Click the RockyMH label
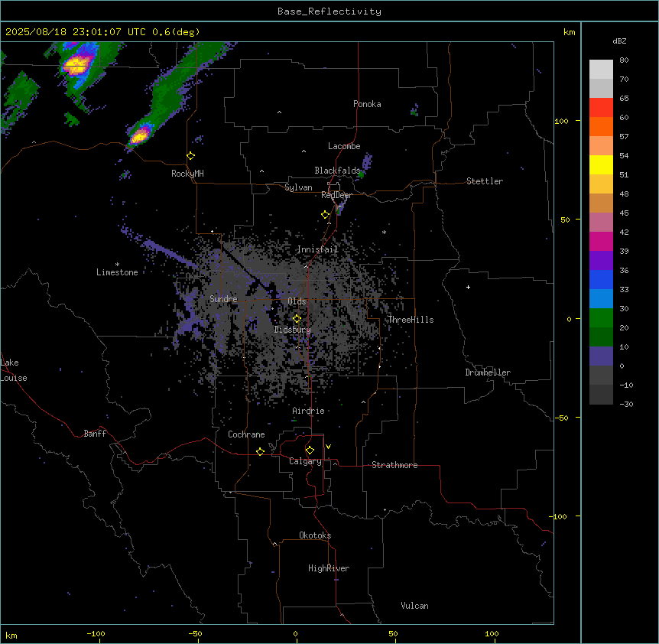This screenshot has width=659, height=644. 187,174
